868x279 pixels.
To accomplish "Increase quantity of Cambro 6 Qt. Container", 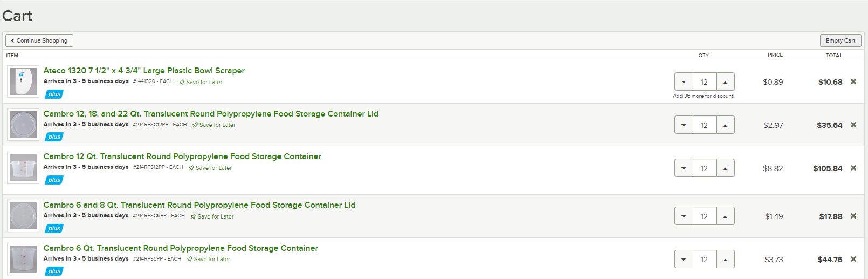I will tap(725, 259).
